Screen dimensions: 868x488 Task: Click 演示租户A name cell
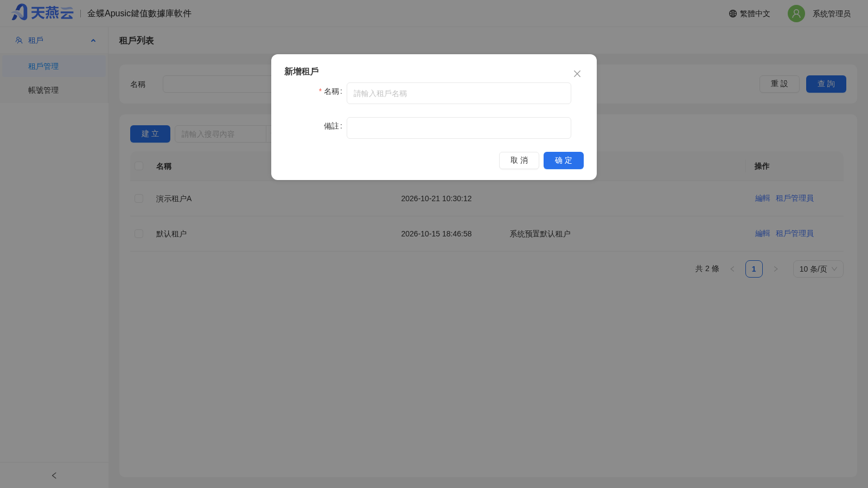point(174,198)
